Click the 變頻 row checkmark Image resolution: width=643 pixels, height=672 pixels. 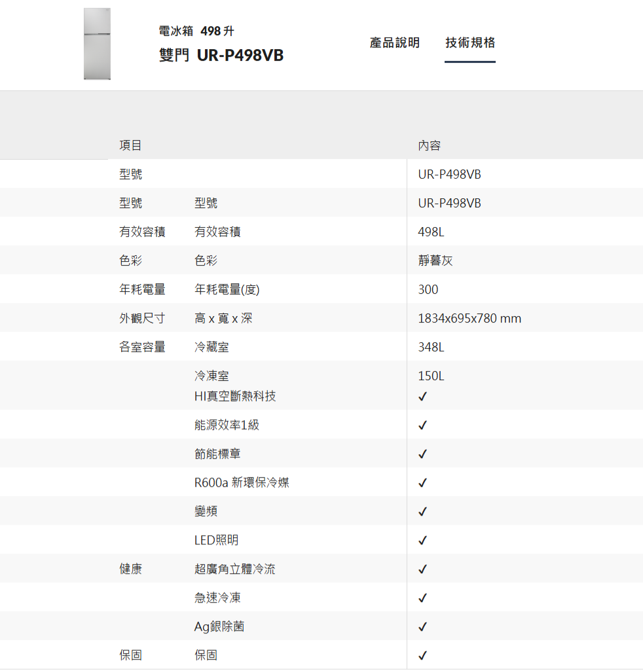click(423, 512)
